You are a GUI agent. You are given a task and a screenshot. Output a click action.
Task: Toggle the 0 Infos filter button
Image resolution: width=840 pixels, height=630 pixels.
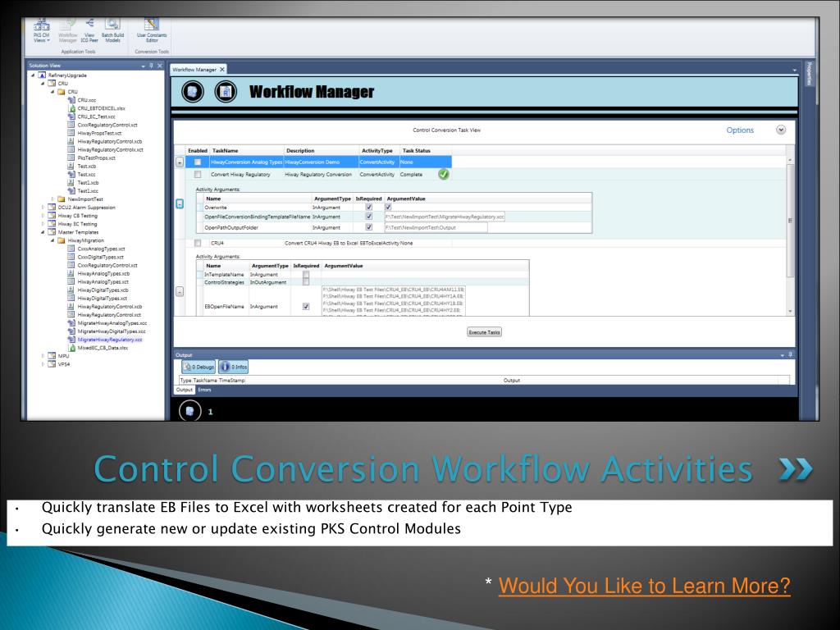click(x=234, y=367)
